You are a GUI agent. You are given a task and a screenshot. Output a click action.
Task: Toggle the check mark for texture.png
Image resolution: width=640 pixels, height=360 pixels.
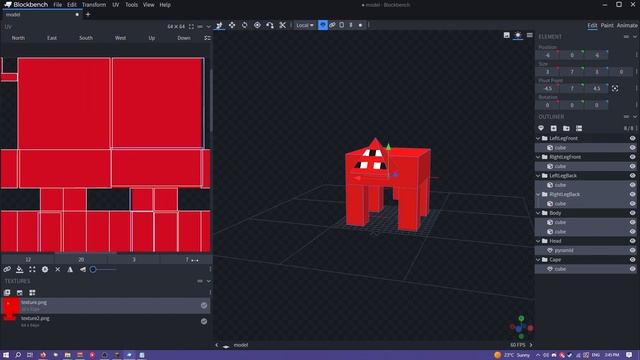tap(204, 305)
